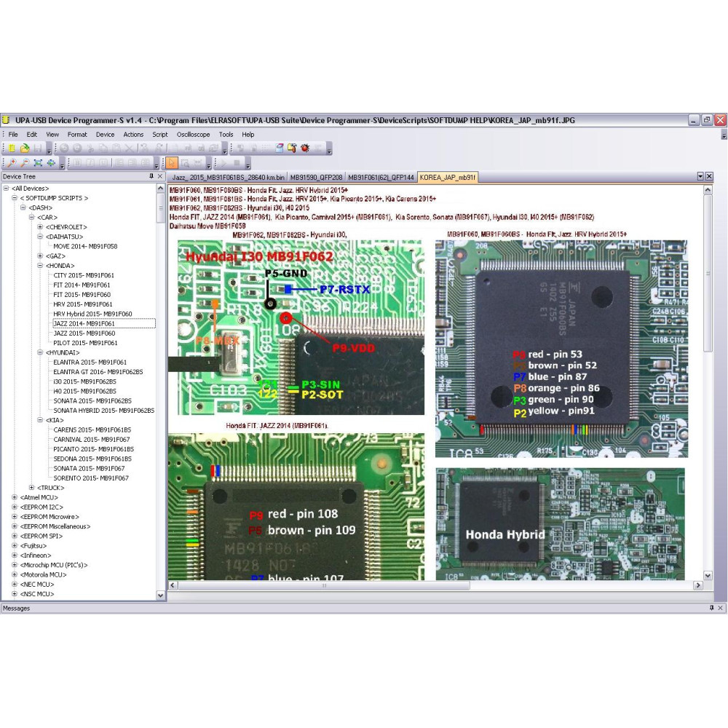The width and height of the screenshot is (728, 728).
Task: Expand the <CHEVROLET> tree node
Action: click(x=40, y=227)
